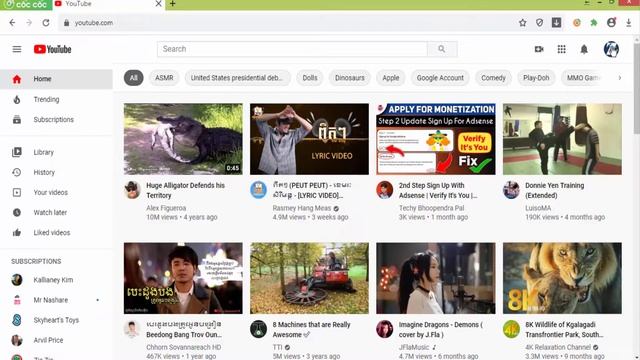Screen dimensions: 640x360
Task: Open '8 Machines that are Really Awesome' title
Action: point(311,330)
